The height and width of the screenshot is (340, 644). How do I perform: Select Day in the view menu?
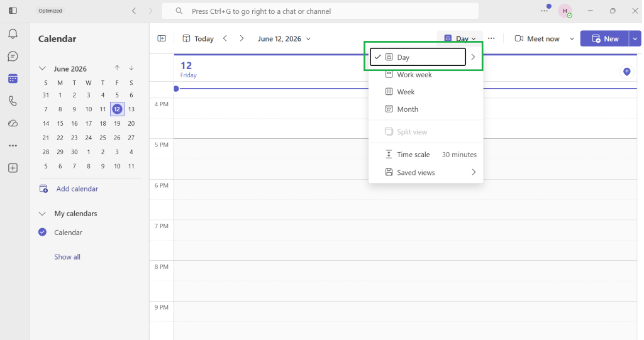tap(418, 57)
